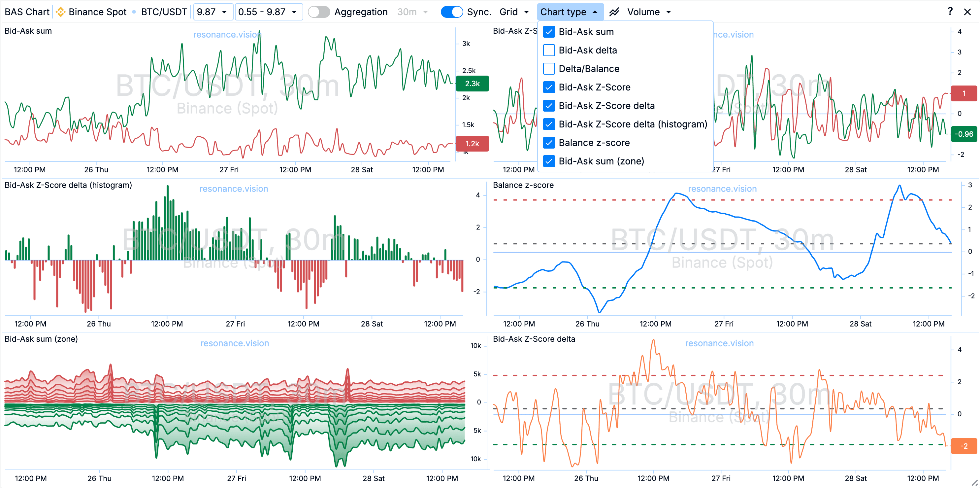The width and height of the screenshot is (980, 488).
Task: Click the red 1.2k price label
Action: pyautogui.click(x=472, y=144)
